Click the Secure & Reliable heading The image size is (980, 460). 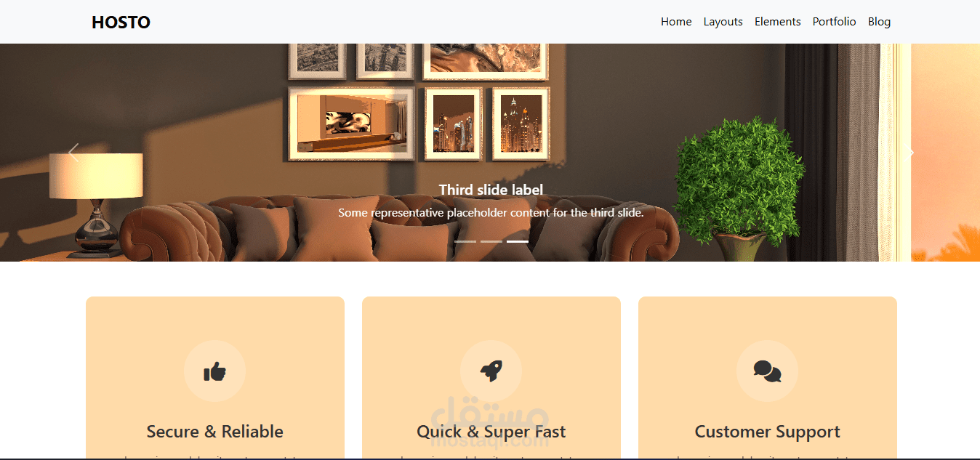pyautogui.click(x=215, y=432)
